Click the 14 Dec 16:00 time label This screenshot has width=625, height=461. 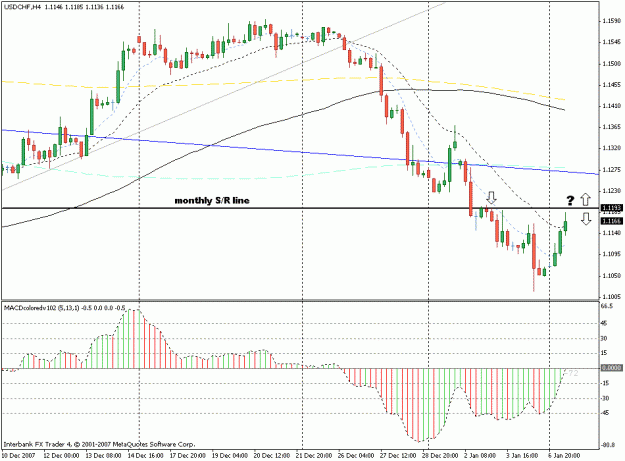[145, 455]
